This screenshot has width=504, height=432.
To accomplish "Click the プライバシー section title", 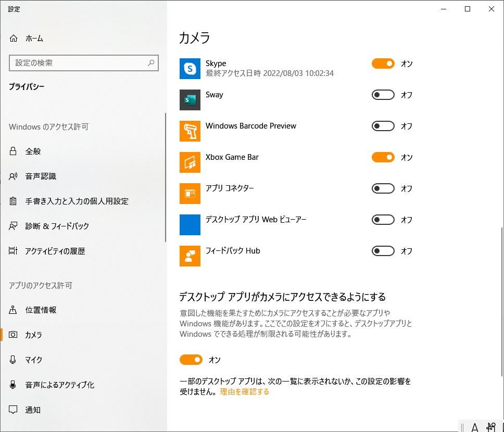I will [27, 86].
